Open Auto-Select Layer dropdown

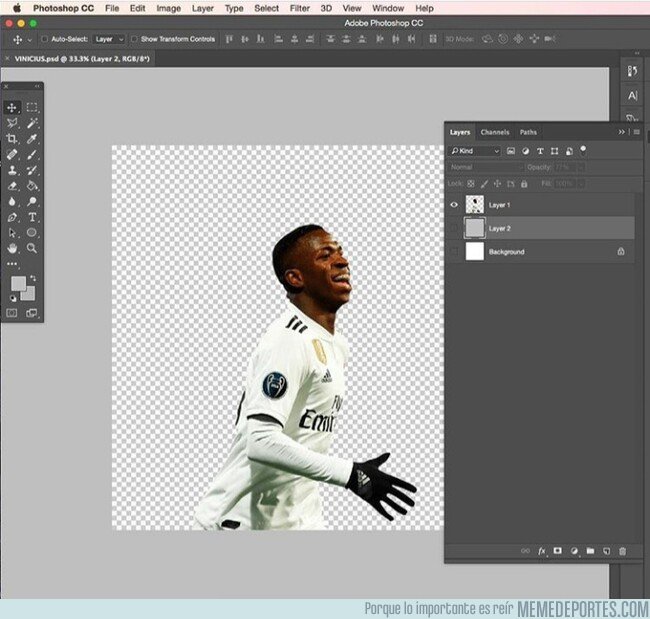pyautogui.click(x=108, y=39)
